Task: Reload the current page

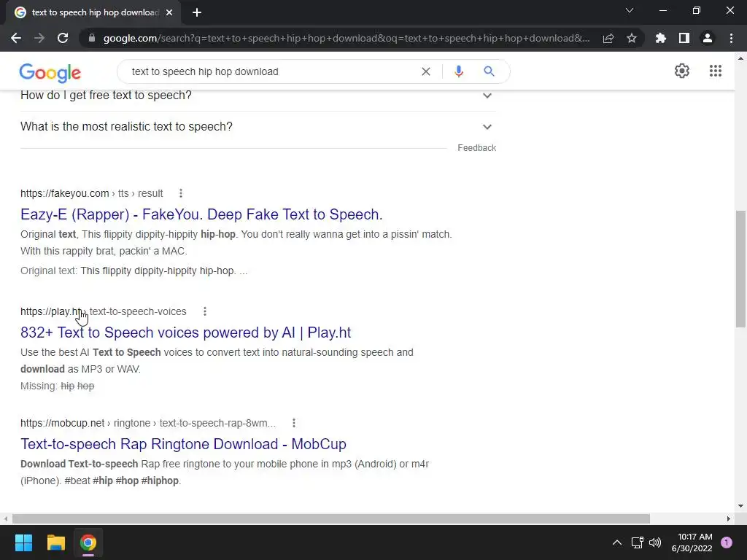Action: click(x=63, y=38)
